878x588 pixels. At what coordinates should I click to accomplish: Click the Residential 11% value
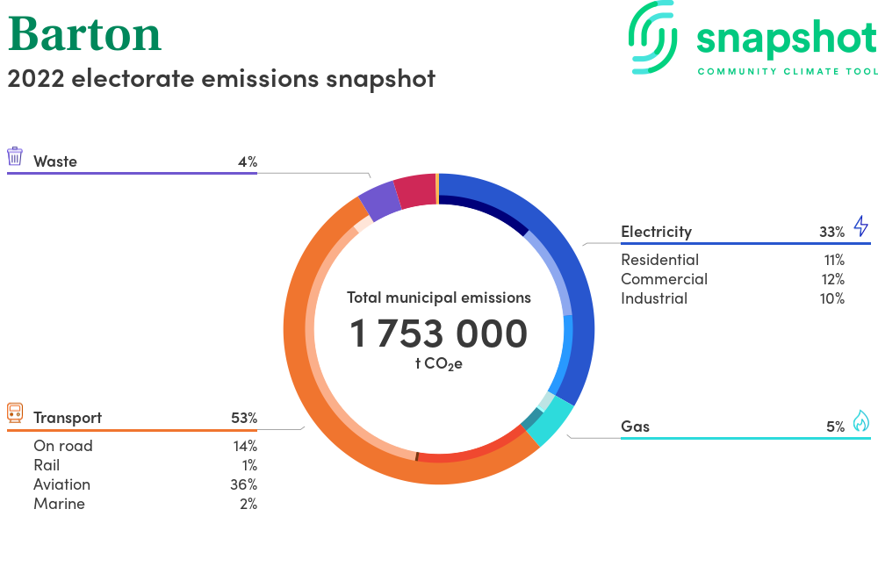pyautogui.click(x=834, y=260)
